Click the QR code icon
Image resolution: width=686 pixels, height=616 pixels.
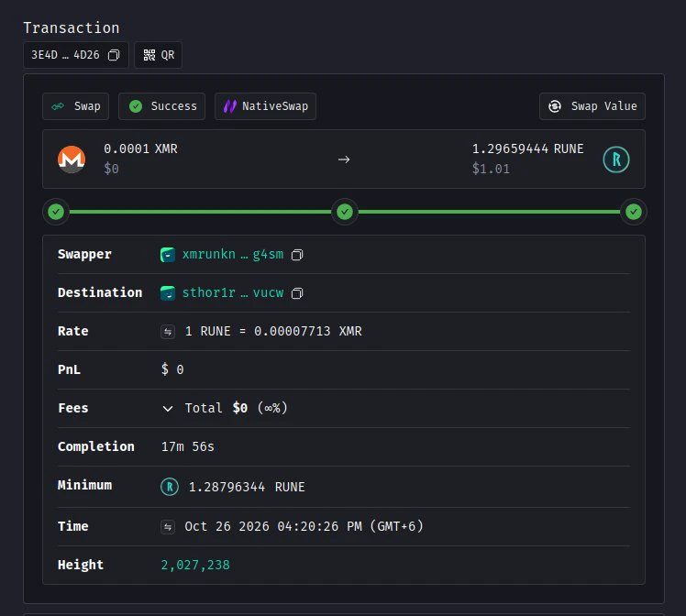[149, 55]
